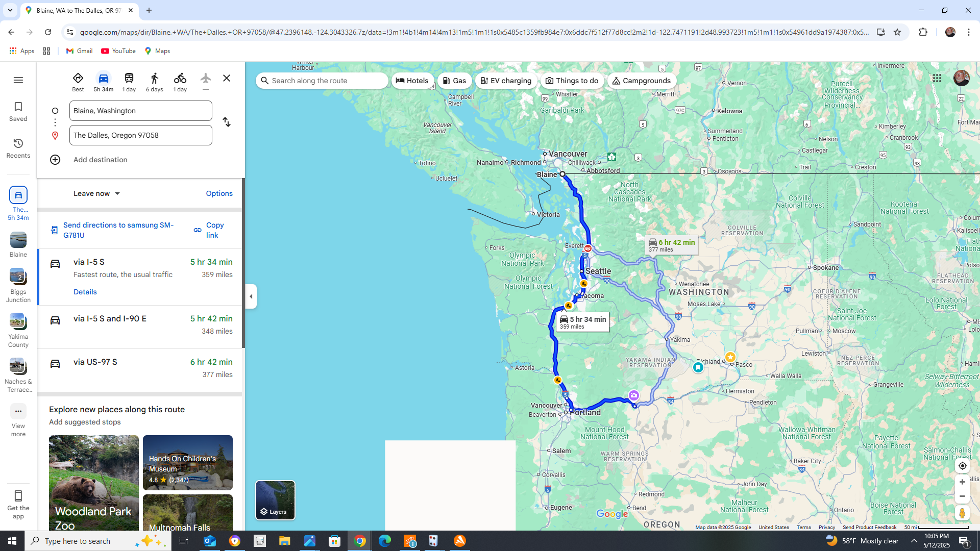Open route Options link
Image resolution: width=980 pixels, height=551 pixels.
[x=219, y=193]
